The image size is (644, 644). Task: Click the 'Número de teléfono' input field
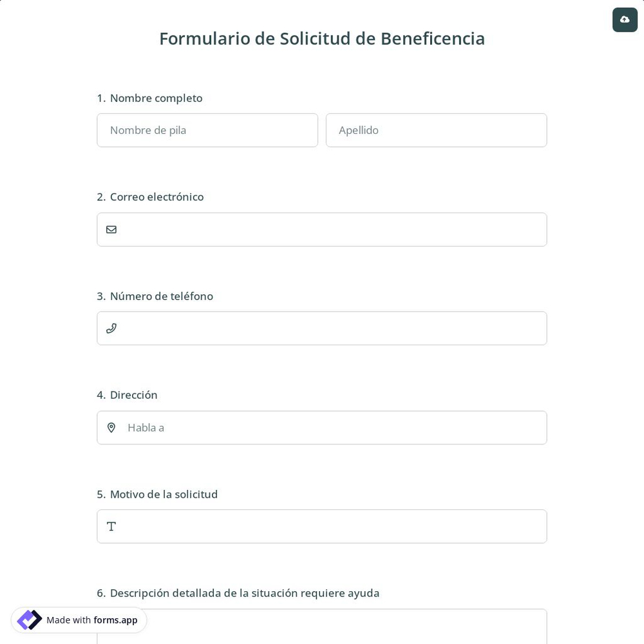(322, 328)
